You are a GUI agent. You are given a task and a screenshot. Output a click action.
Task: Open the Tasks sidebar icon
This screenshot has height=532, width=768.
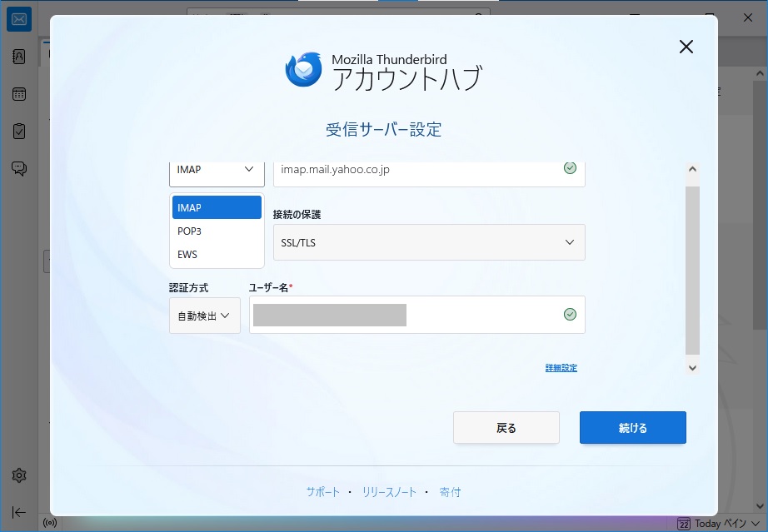click(19, 132)
